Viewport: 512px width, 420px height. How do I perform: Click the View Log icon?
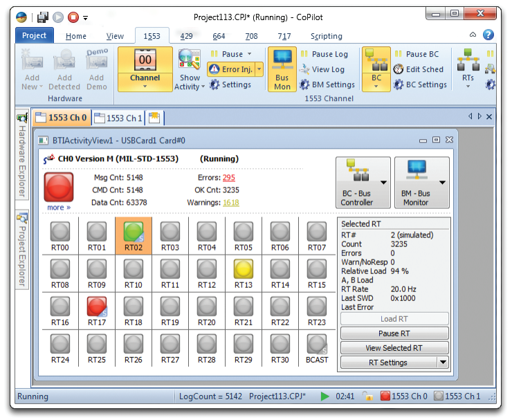click(x=305, y=69)
